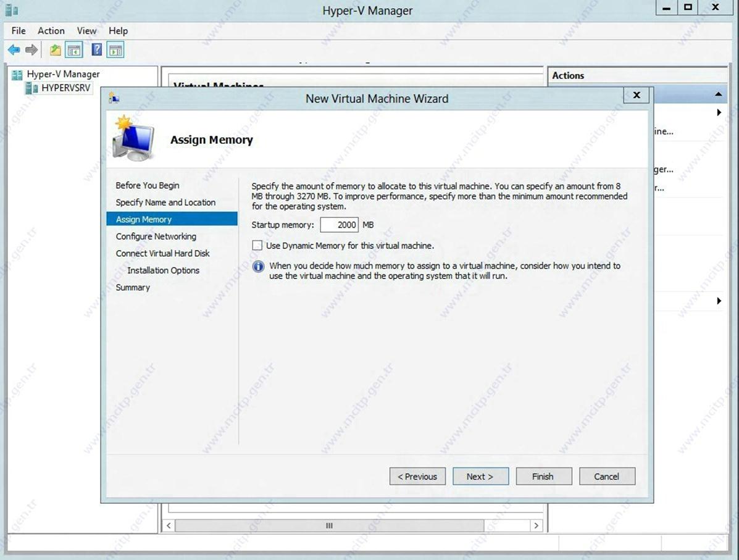
Task: Select the HYPERVSRV server in the tree
Action: (x=65, y=88)
